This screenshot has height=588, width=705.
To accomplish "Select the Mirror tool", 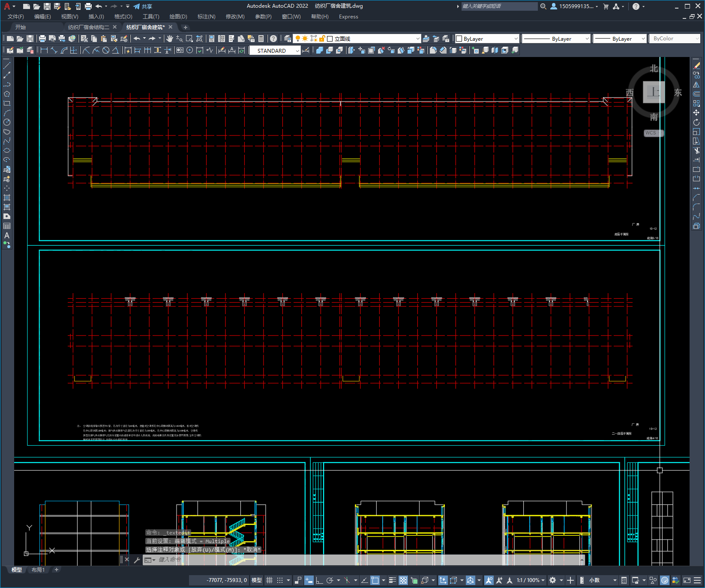I will point(696,84).
